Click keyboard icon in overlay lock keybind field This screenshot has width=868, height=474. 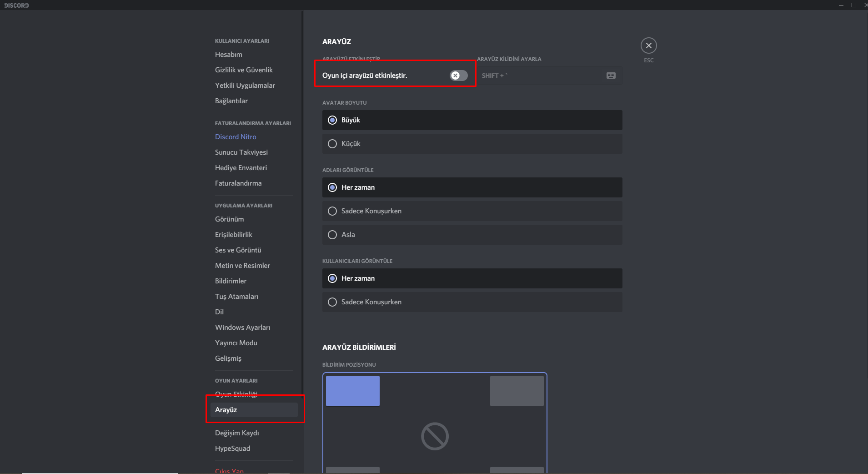[611, 76]
